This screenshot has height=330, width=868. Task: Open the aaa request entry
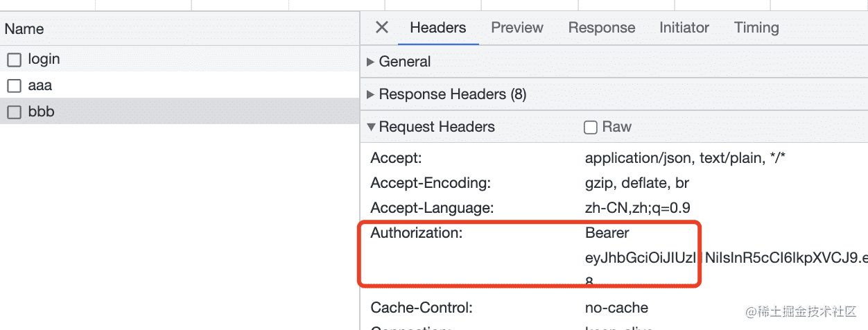40,86
